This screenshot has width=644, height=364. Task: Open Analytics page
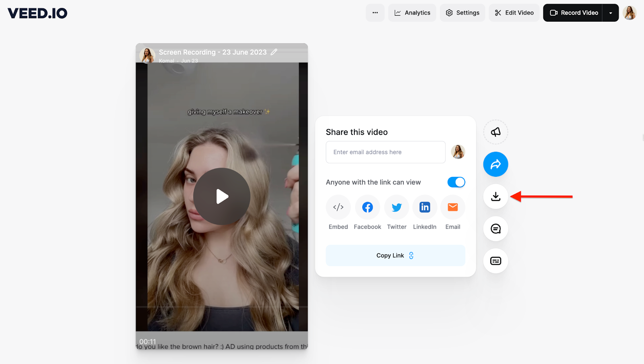coord(412,13)
